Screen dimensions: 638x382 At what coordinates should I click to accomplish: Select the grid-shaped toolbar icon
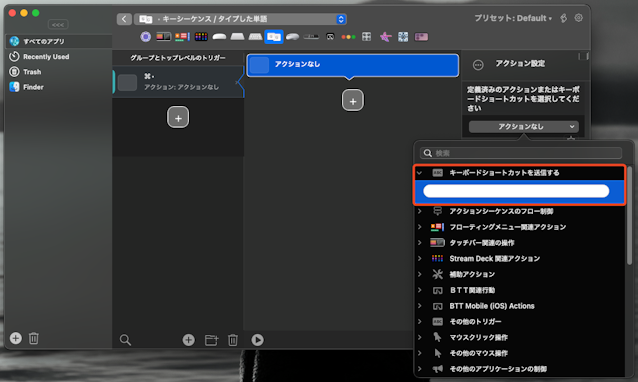pyautogui.click(x=367, y=37)
